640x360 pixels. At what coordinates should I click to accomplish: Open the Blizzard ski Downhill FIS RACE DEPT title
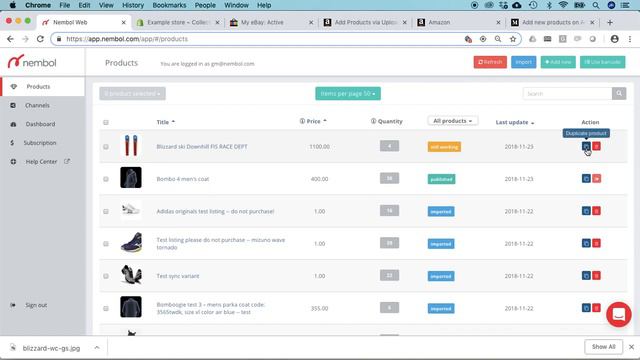click(202, 147)
